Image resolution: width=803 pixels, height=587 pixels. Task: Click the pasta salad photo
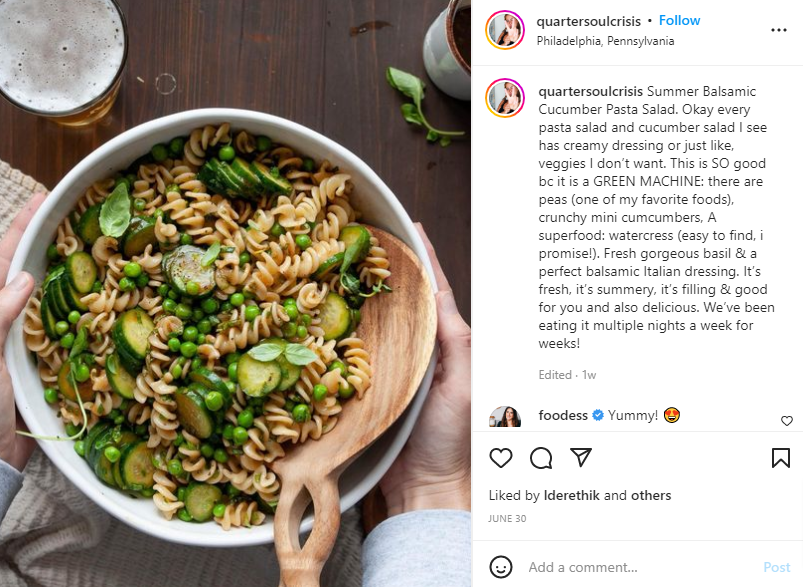[236, 294]
